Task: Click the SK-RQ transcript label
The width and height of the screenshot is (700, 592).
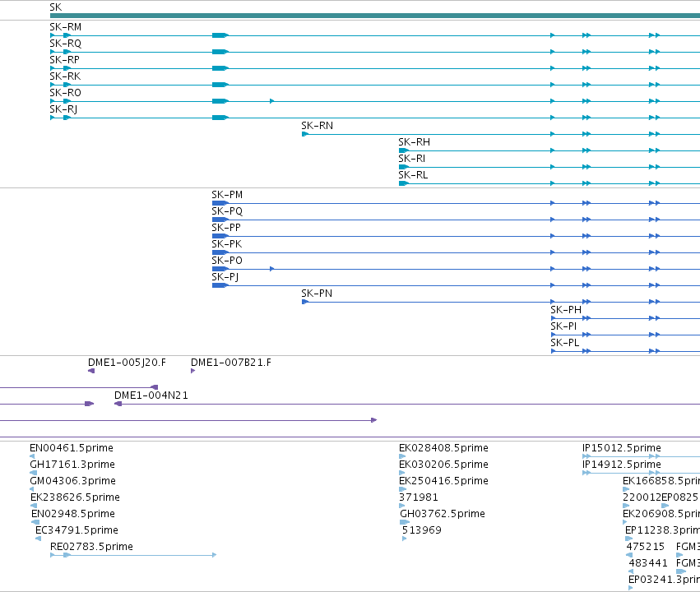Action: pyautogui.click(x=66, y=44)
